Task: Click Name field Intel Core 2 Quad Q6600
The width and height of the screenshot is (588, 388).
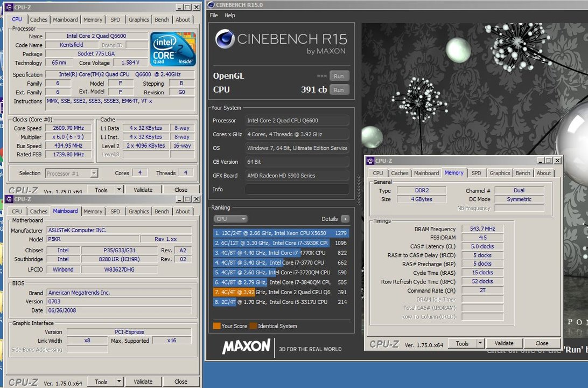Action: coord(96,36)
